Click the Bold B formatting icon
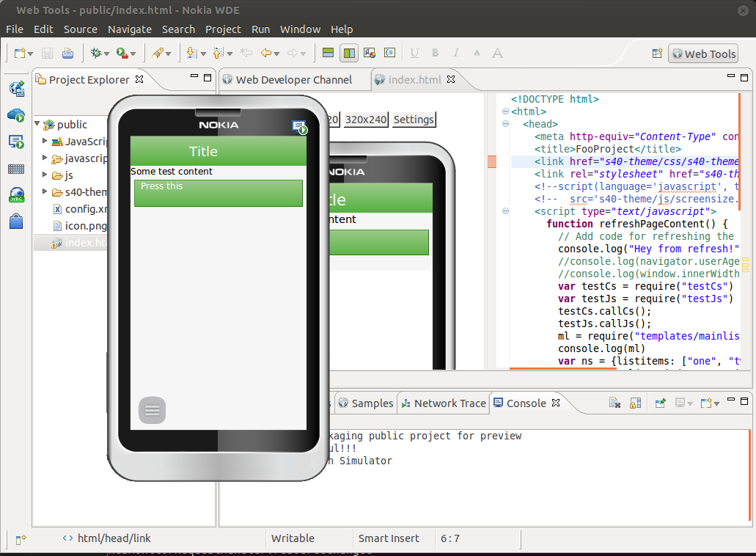 pos(436,53)
